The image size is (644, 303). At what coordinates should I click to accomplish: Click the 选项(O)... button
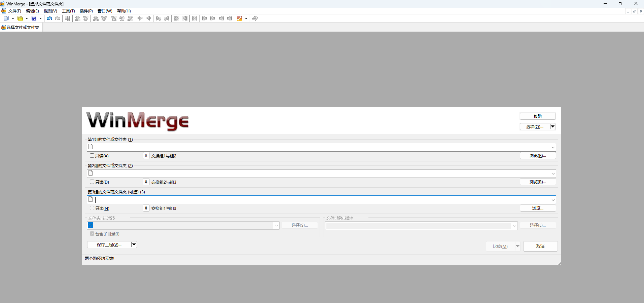click(x=535, y=127)
